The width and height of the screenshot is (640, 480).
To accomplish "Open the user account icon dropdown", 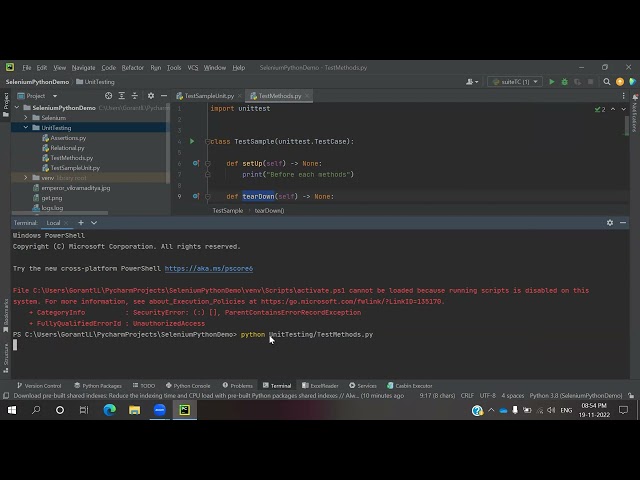I will pos(472,82).
